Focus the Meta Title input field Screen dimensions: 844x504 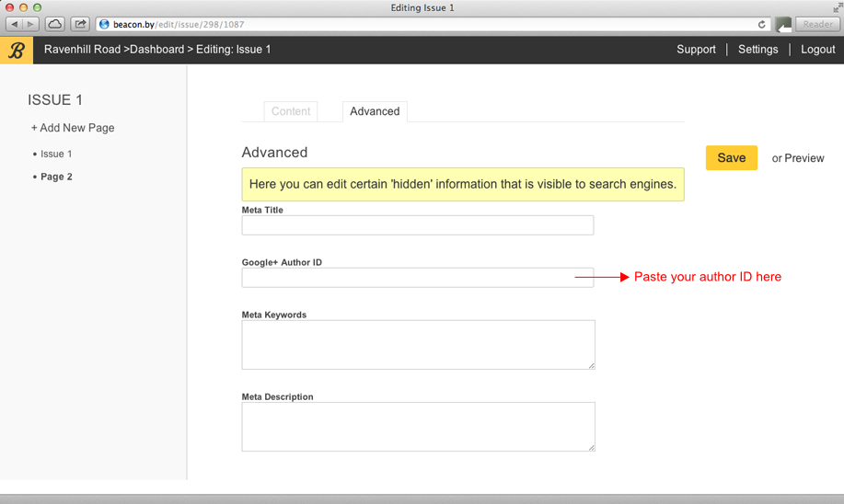[x=418, y=225]
